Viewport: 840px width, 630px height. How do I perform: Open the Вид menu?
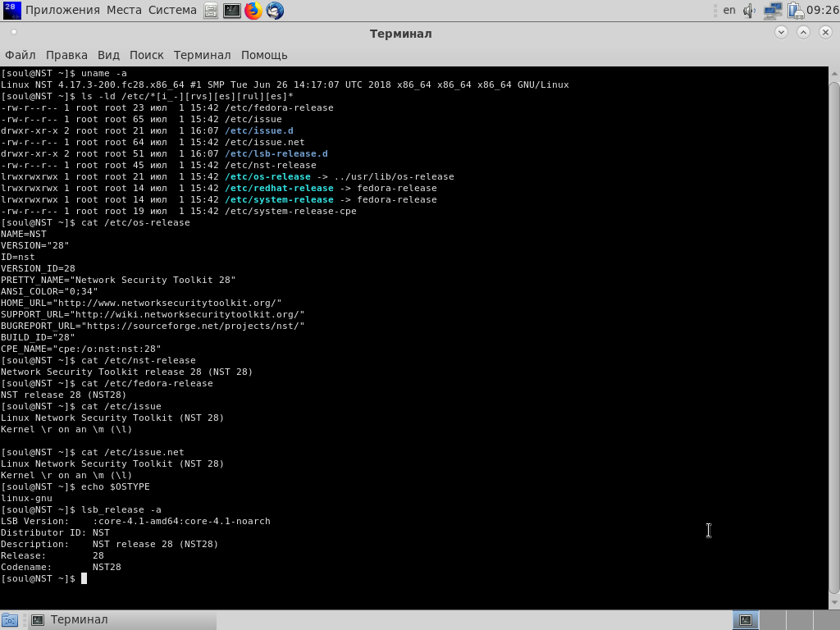tap(108, 55)
